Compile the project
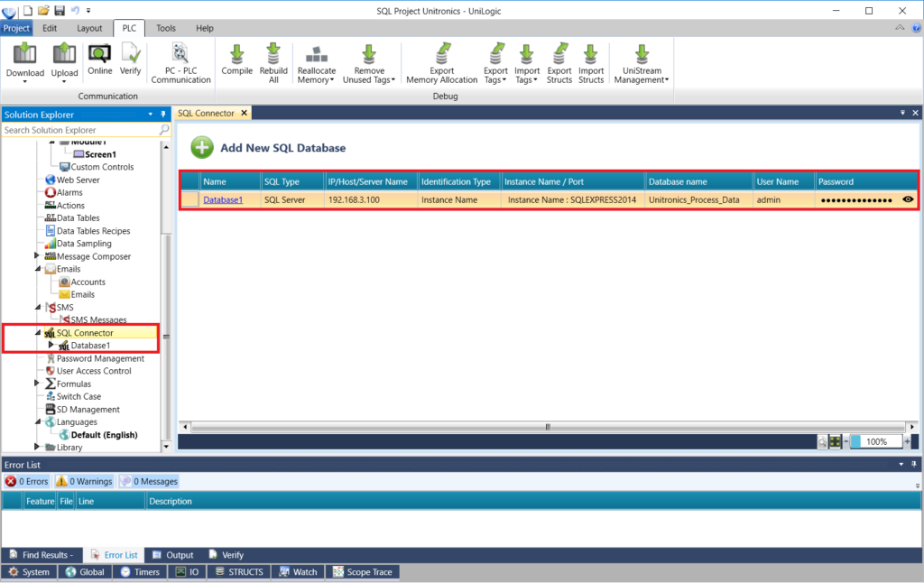Viewport: 924px width, 583px height. [x=237, y=60]
